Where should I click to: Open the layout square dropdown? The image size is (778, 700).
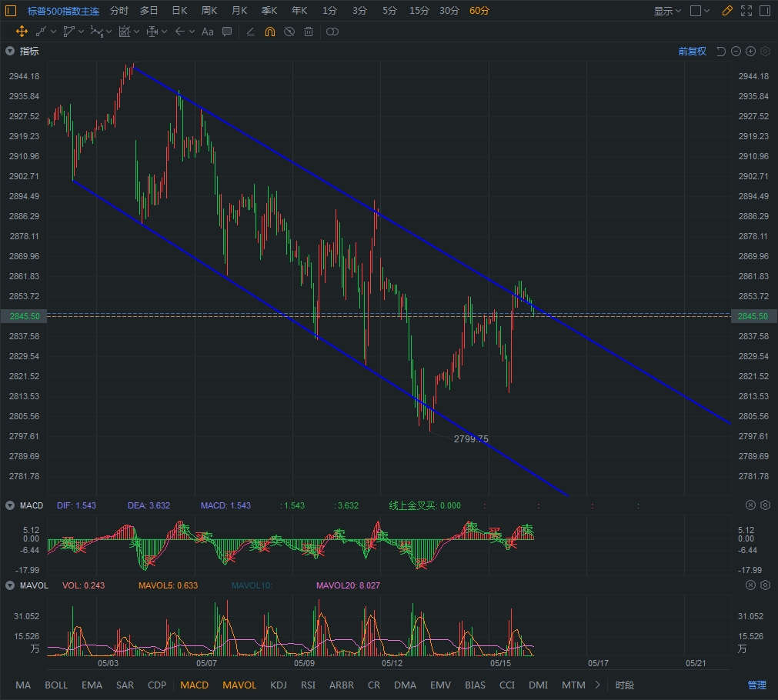pos(700,11)
